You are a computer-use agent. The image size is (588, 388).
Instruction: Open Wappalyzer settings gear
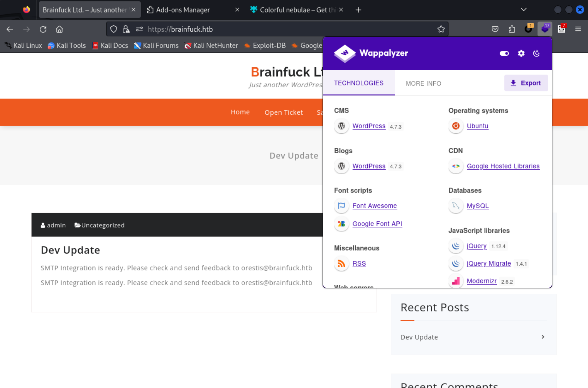(521, 53)
